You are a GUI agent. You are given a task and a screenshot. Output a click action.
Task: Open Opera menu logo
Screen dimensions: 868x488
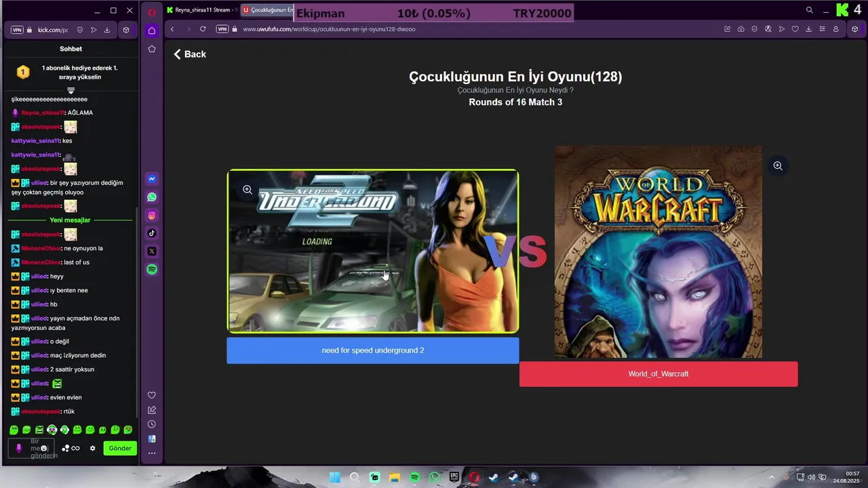tap(152, 12)
